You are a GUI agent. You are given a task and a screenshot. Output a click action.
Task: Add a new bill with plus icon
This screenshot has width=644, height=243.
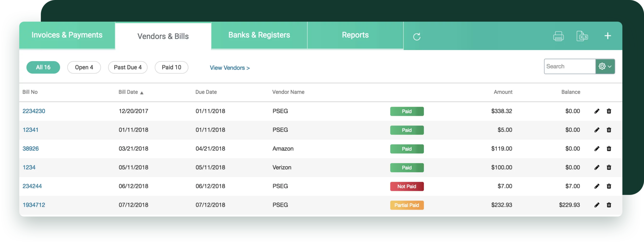pos(608,36)
